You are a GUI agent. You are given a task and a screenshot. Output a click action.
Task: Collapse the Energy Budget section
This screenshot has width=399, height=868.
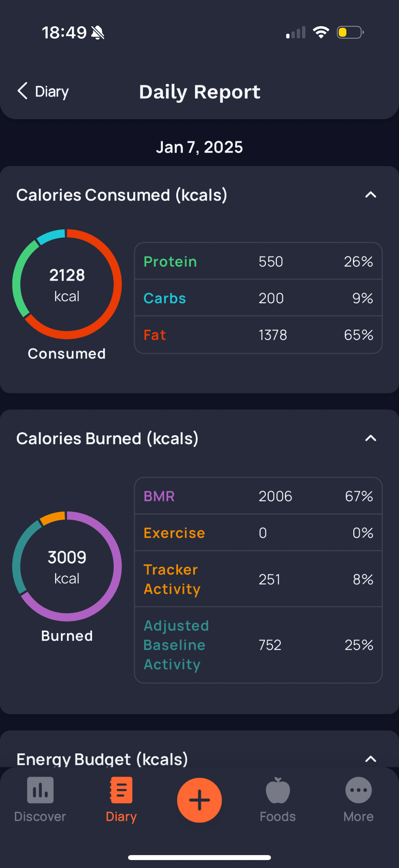pos(370,758)
